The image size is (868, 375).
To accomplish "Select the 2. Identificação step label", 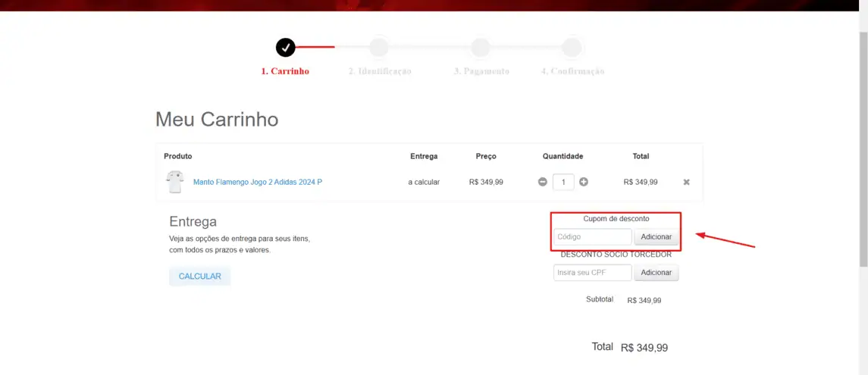I will (380, 71).
